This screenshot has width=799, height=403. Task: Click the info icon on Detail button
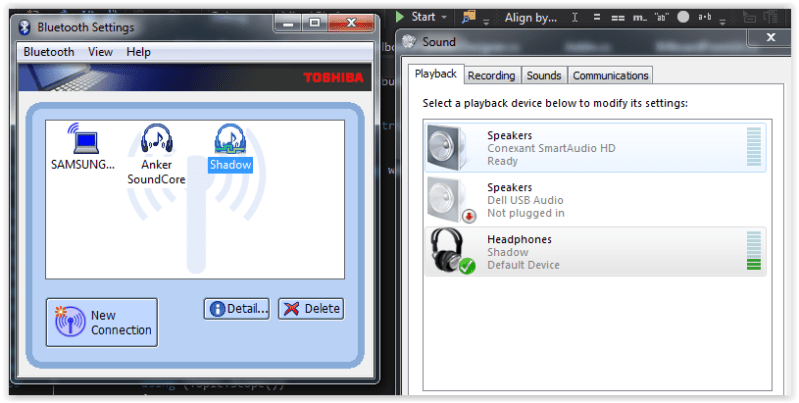(218, 309)
